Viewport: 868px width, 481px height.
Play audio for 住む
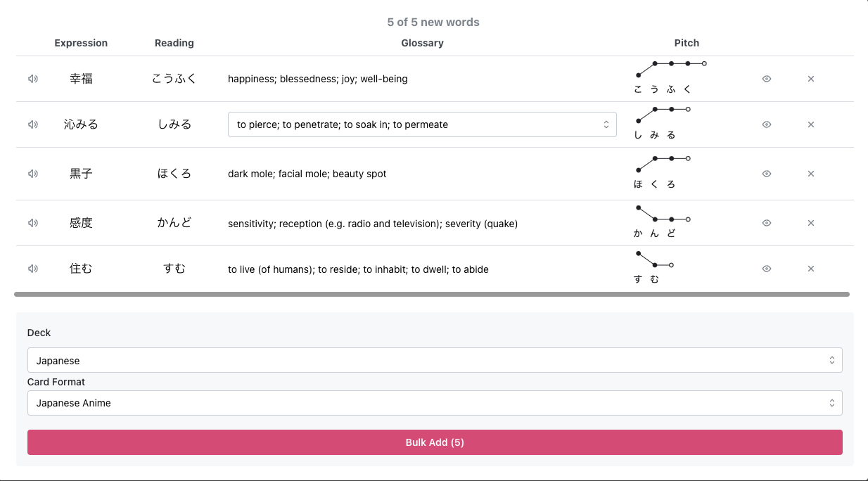click(32, 269)
